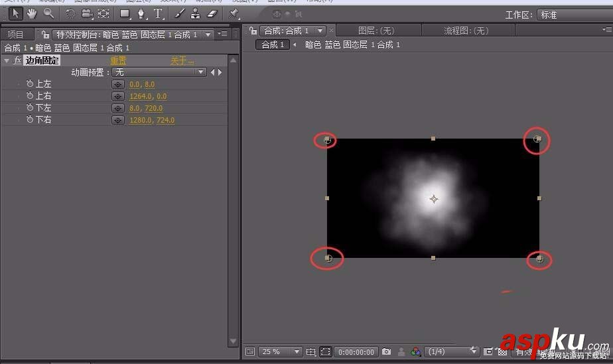The height and width of the screenshot is (364, 613).
Task: Toggle the effect controls panel lock
Action: click(45, 34)
